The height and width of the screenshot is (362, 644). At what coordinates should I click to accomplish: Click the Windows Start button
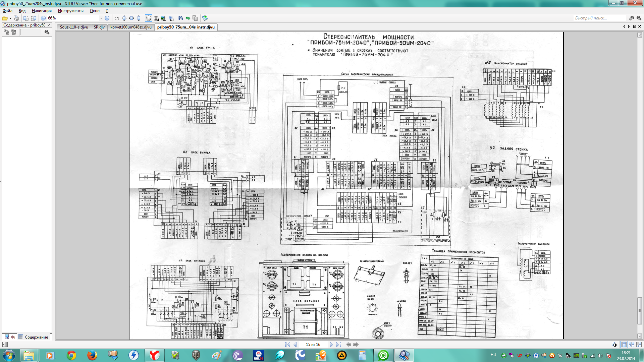9,355
